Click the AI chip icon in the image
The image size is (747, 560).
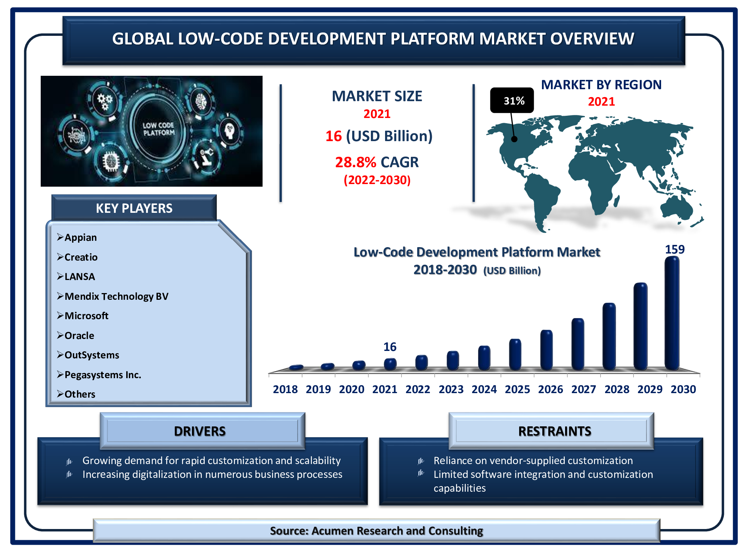[111, 161]
